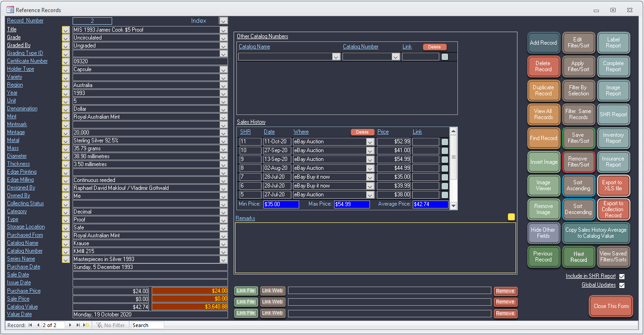
Task: Click the Duplicate Record button
Action: (x=543, y=90)
